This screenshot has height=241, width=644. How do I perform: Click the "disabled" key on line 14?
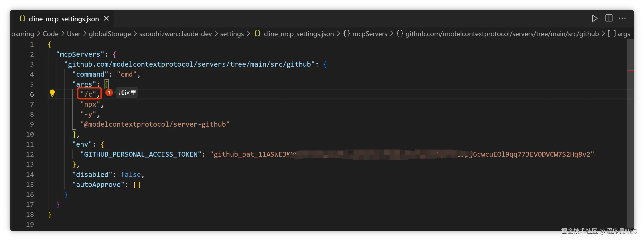pyautogui.click(x=92, y=174)
